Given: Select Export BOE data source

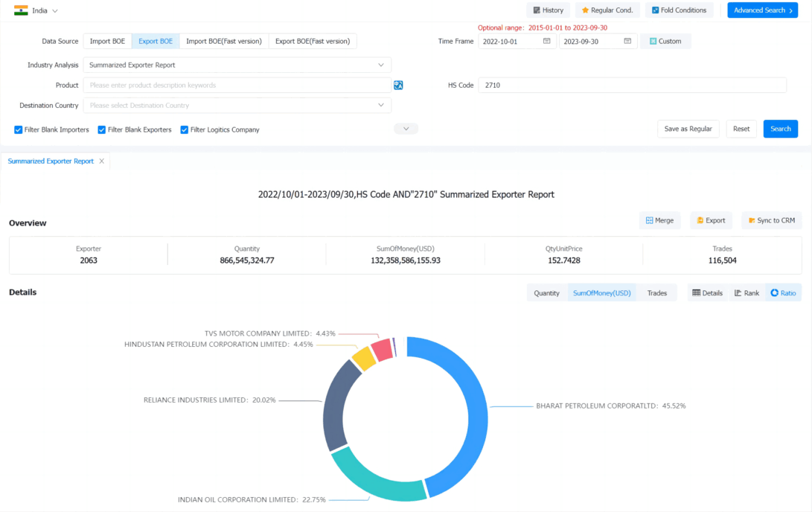Looking at the screenshot, I should coord(156,41).
